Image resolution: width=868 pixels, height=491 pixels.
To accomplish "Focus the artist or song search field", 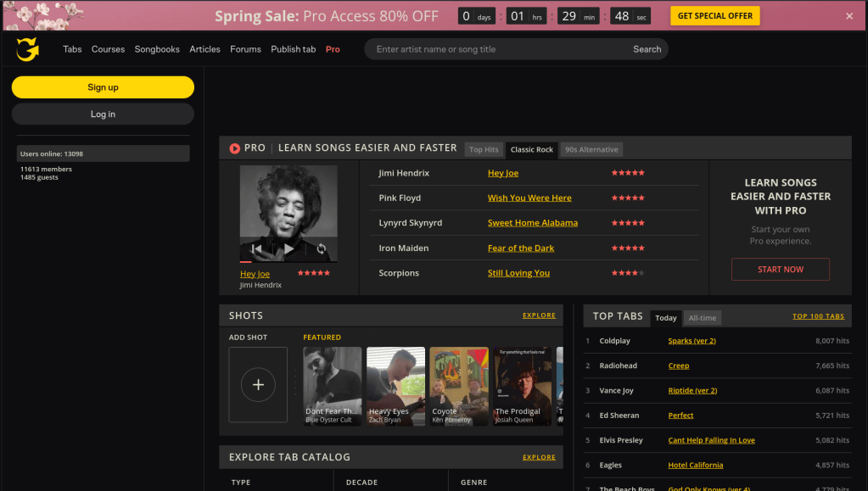I will click(x=501, y=49).
